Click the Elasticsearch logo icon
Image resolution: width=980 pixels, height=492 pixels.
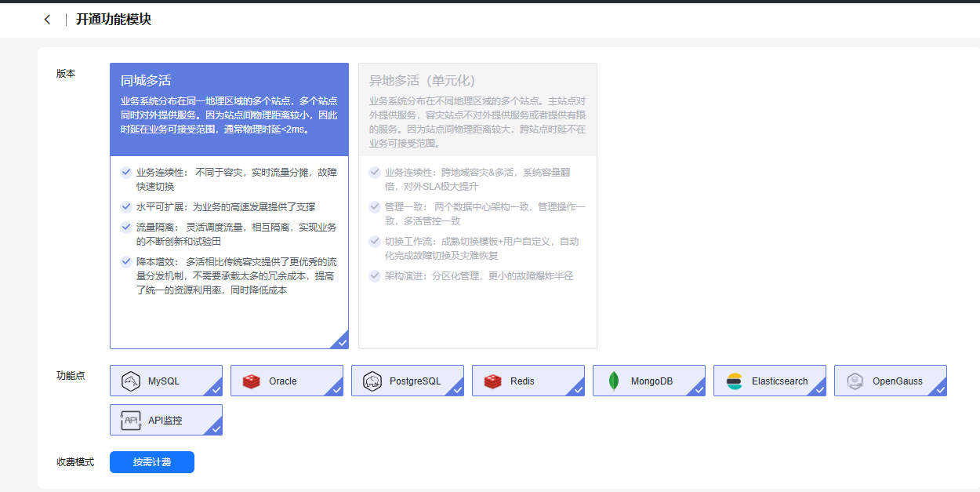(734, 381)
